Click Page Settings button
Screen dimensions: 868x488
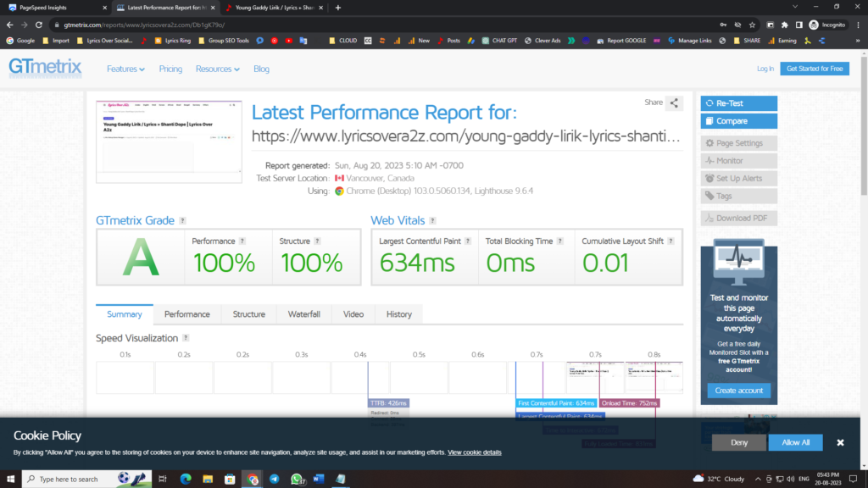point(739,143)
